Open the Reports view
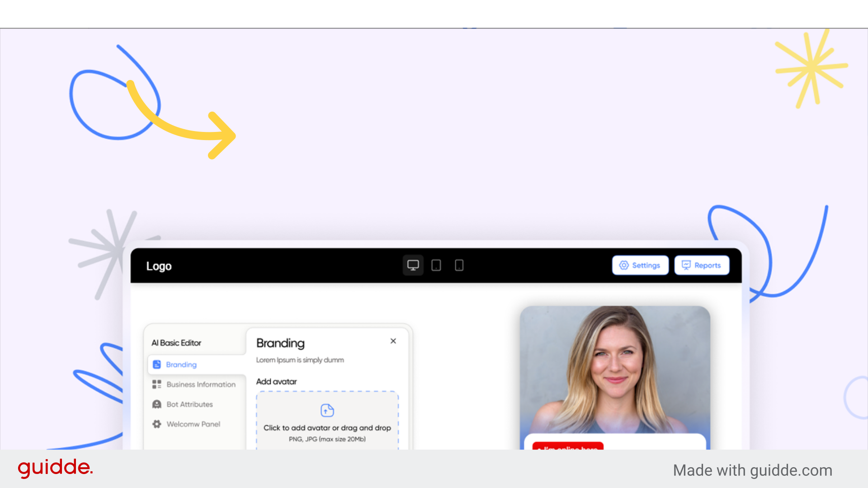Viewport: 868px width, 488px height. 702,265
